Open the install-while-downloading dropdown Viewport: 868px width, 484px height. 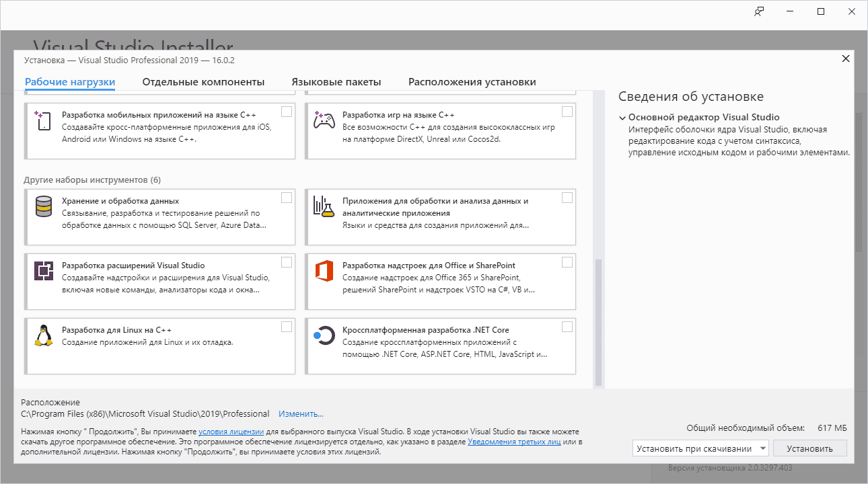tap(700, 448)
